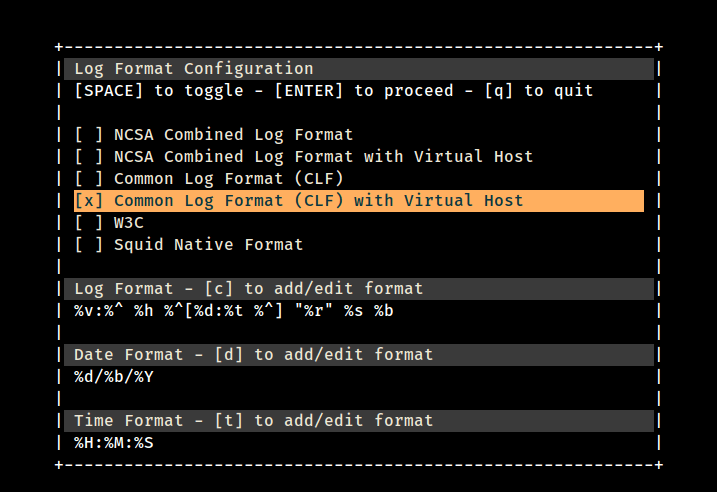Screen dimensions: 717x492
Task: Toggle the Common Log Format (CLF) checkbox
Action: click(88, 179)
